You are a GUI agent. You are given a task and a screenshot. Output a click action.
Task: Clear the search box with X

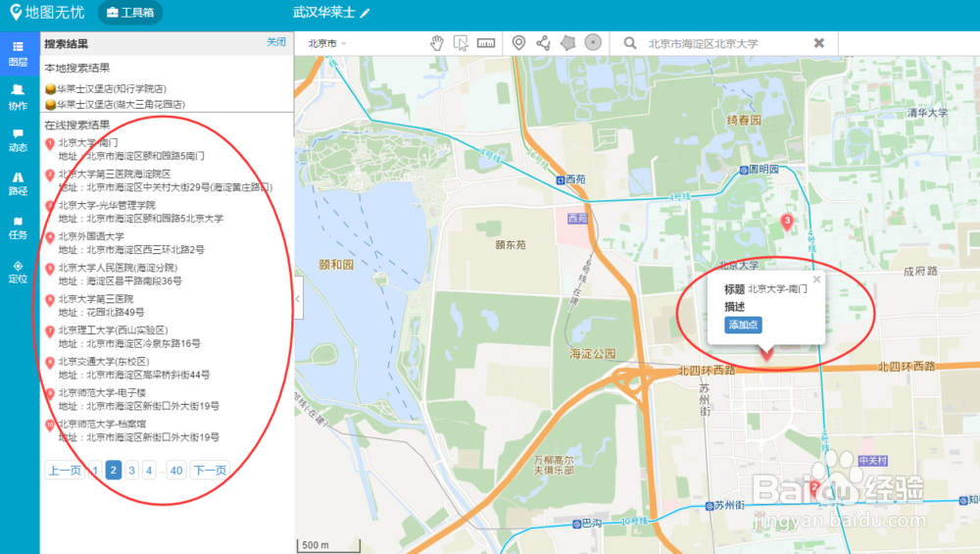[x=818, y=42]
